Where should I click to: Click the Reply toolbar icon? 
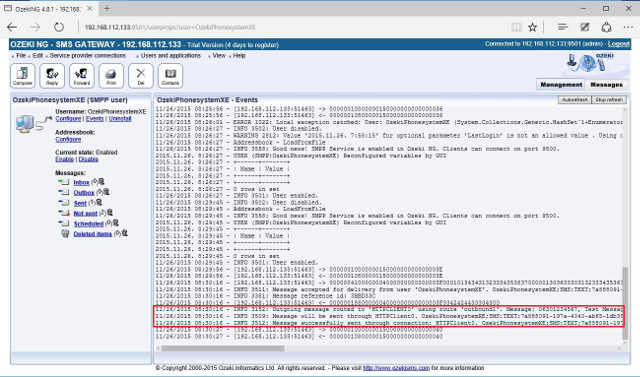(x=52, y=76)
